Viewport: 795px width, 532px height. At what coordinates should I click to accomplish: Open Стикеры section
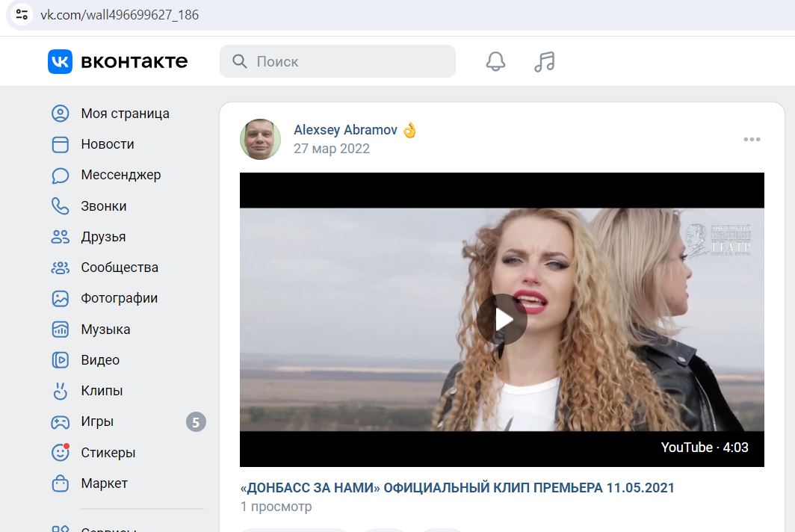pos(108,452)
